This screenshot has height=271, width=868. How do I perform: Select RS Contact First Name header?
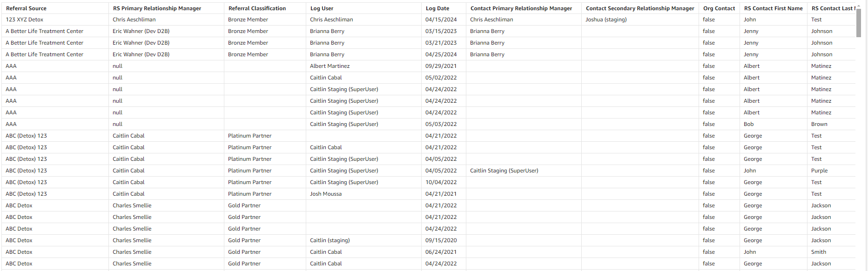[773, 8]
